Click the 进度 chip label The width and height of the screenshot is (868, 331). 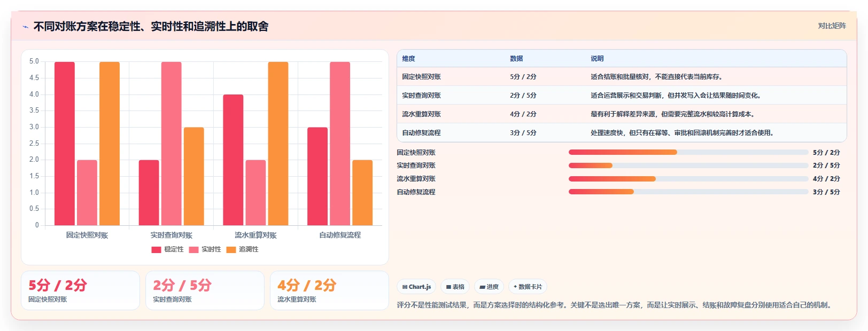(x=492, y=287)
